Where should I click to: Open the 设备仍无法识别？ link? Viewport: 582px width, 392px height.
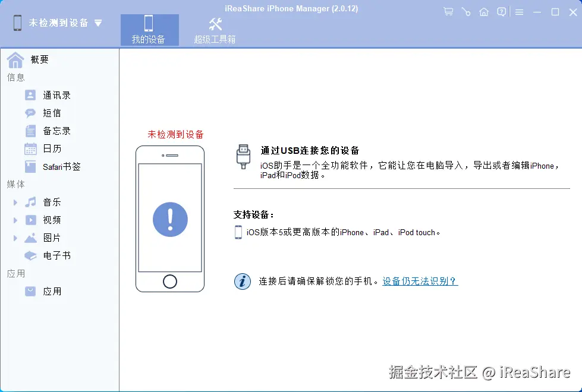(420, 281)
